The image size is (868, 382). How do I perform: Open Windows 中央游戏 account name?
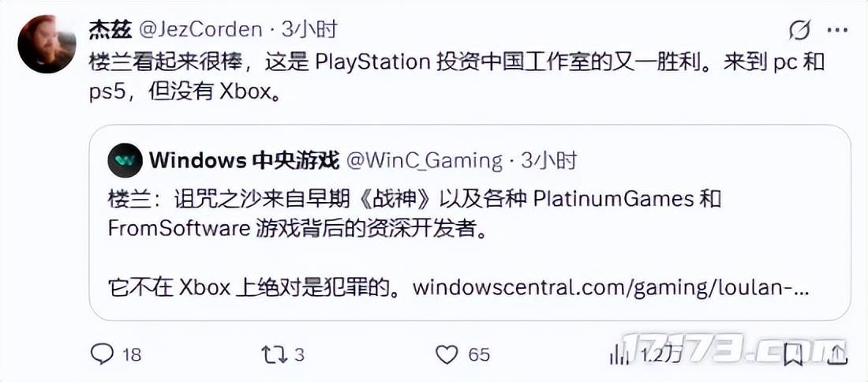244,161
